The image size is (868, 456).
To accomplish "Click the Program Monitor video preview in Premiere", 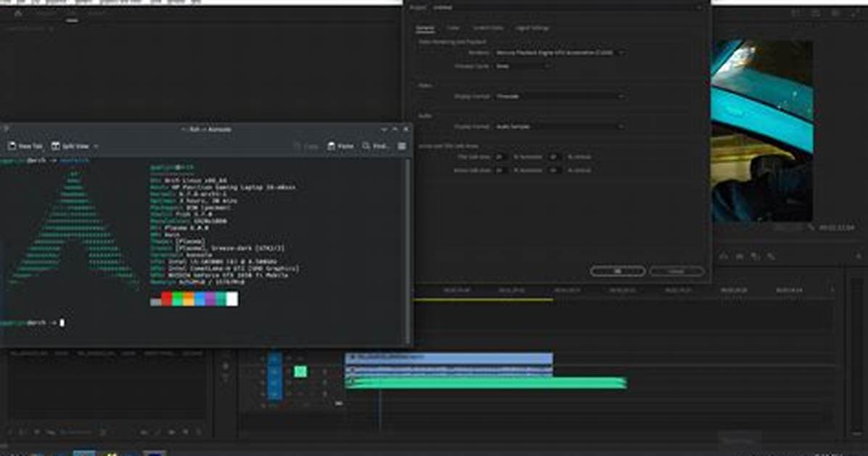I will (762, 131).
